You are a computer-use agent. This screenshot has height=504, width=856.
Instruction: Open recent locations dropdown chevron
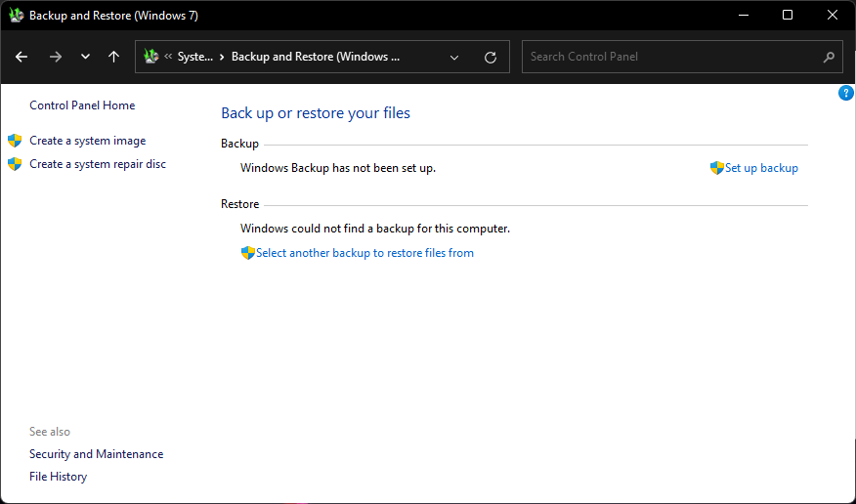point(85,57)
